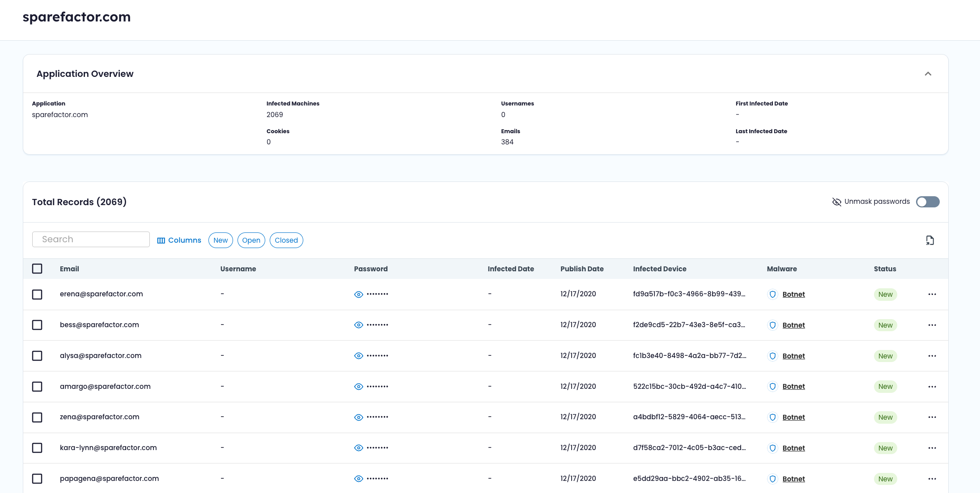This screenshot has width=980, height=493.
Task: Filter records by Closed status
Action: pos(286,240)
